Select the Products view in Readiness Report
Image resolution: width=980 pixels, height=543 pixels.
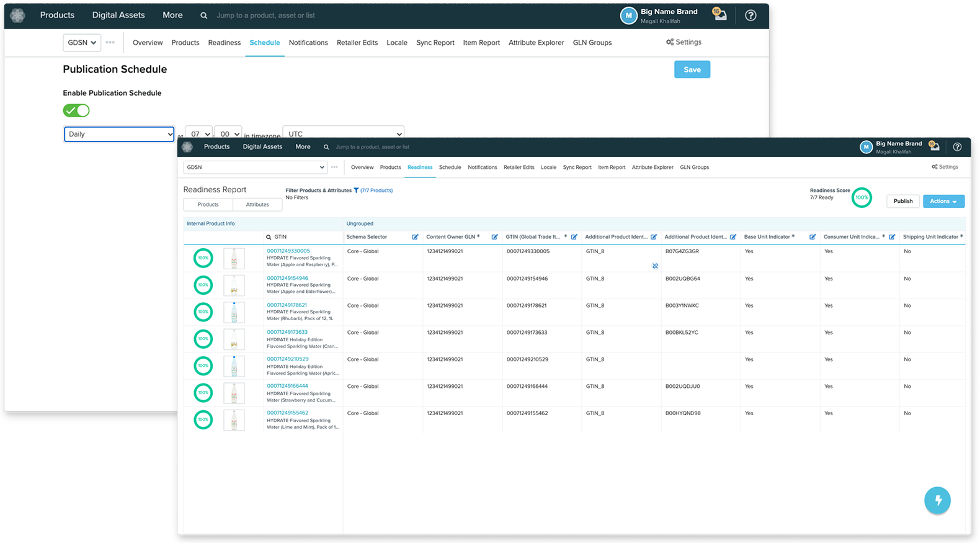click(208, 205)
